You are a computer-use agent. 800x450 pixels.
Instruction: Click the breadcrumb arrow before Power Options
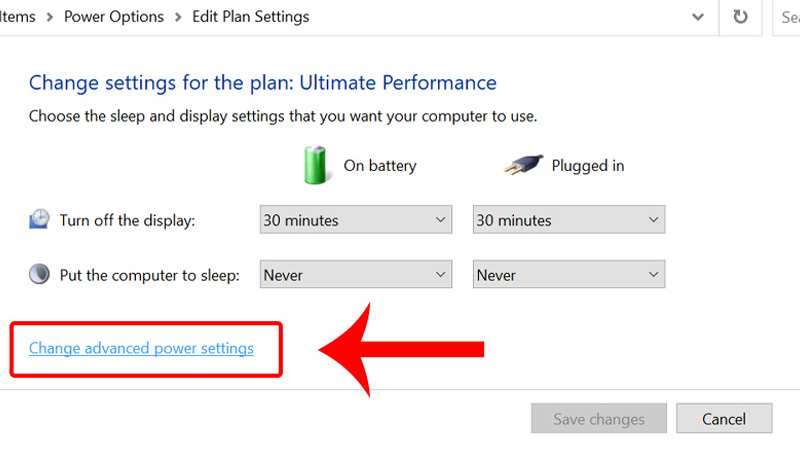point(49,17)
